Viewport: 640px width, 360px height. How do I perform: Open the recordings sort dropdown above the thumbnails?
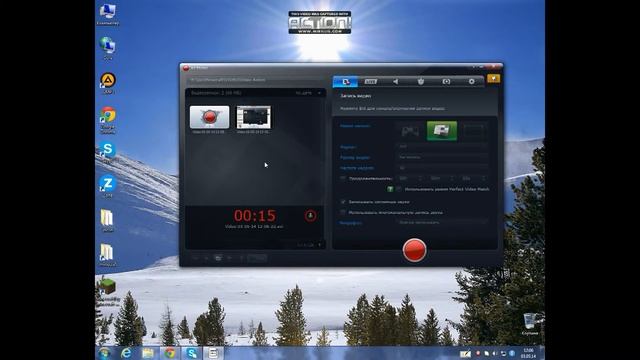[x=309, y=93]
